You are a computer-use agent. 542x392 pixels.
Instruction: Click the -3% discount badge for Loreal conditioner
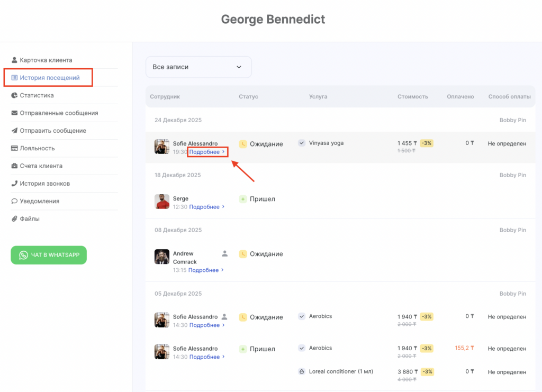click(427, 372)
